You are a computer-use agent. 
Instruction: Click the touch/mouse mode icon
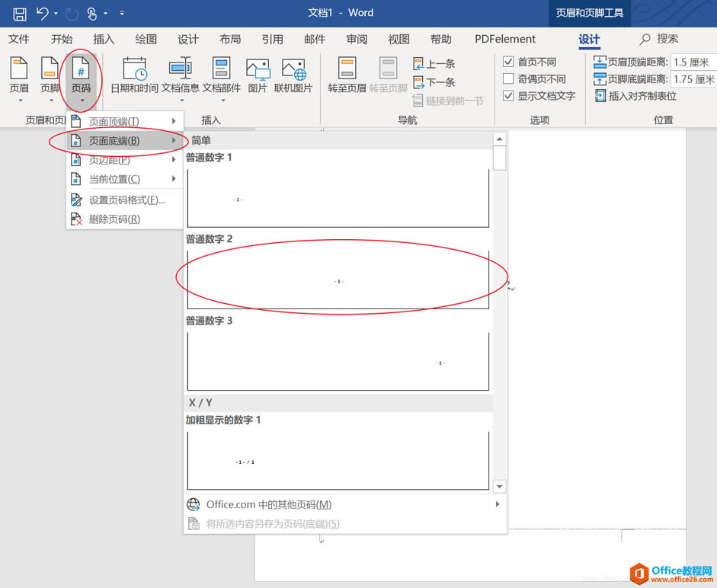[x=92, y=14]
